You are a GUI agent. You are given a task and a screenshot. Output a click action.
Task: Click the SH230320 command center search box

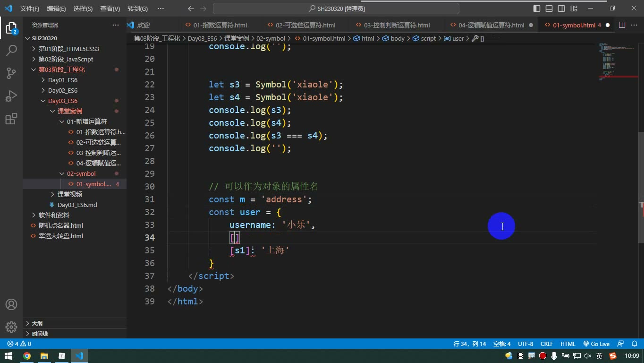pos(336,9)
